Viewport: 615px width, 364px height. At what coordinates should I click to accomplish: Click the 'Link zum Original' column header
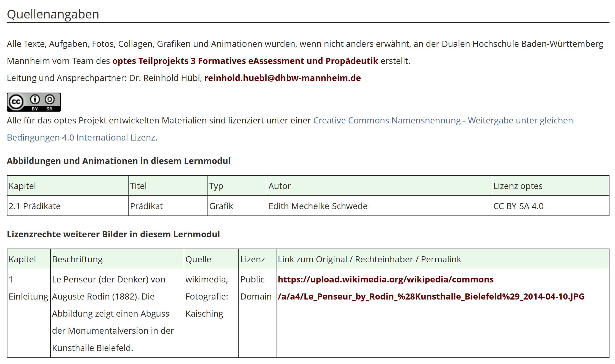pos(369,259)
